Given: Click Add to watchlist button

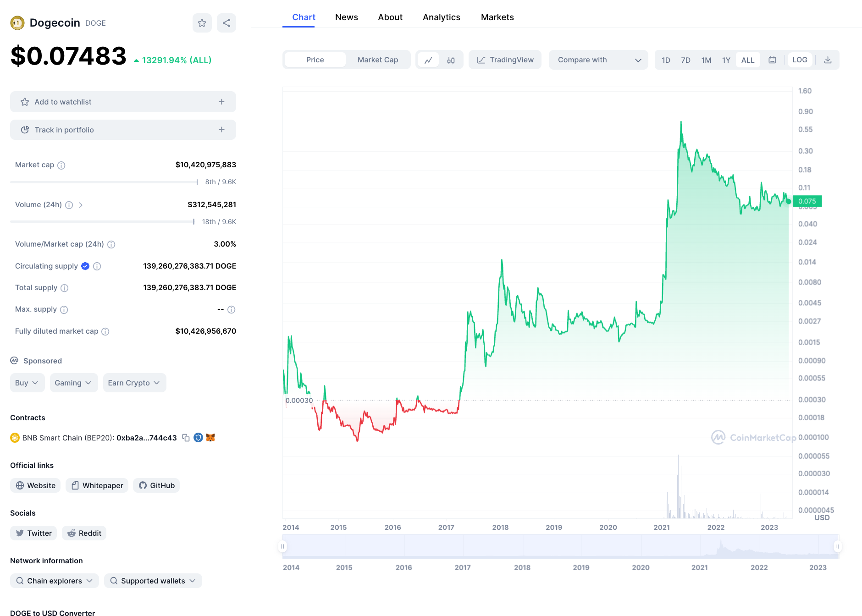Looking at the screenshot, I should pos(123,102).
